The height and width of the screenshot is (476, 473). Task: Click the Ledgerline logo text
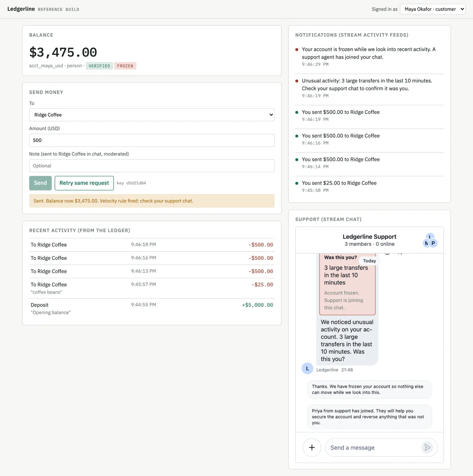point(21,9)
